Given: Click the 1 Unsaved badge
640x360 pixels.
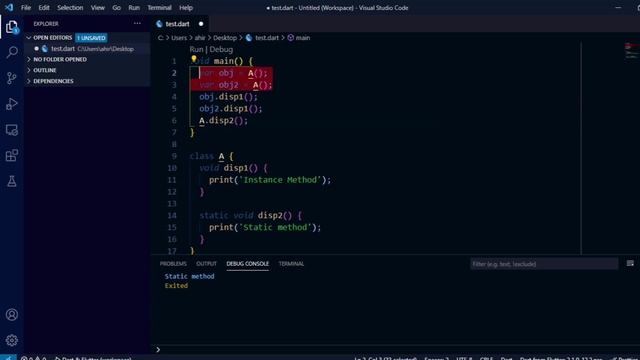Looking at the screenshot, I should point(91,38).
